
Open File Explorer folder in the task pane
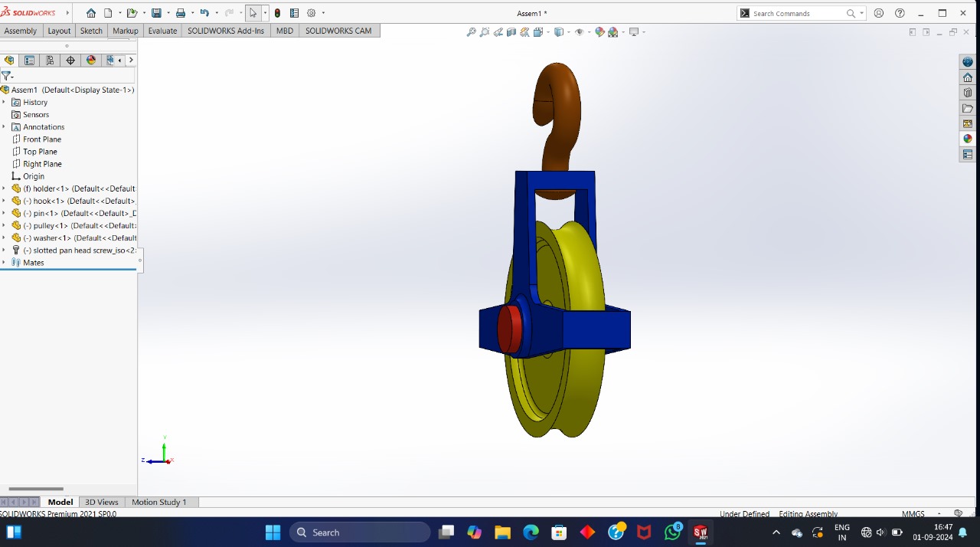click(968, 108)
